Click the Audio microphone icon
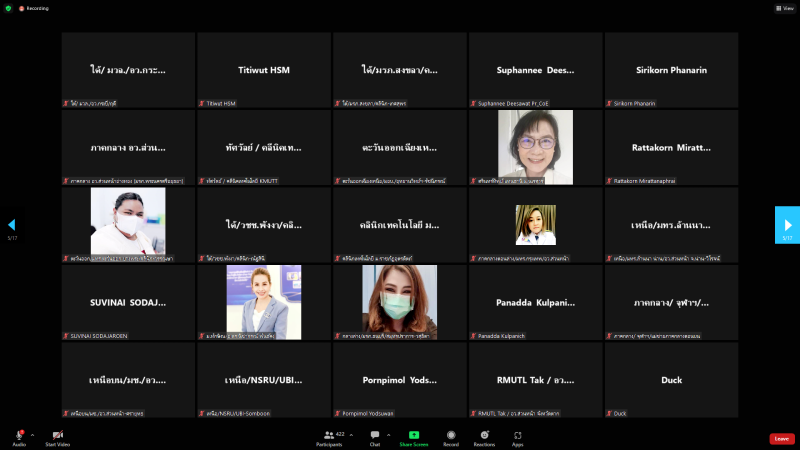Screen dimensions: 800x450 19,435
